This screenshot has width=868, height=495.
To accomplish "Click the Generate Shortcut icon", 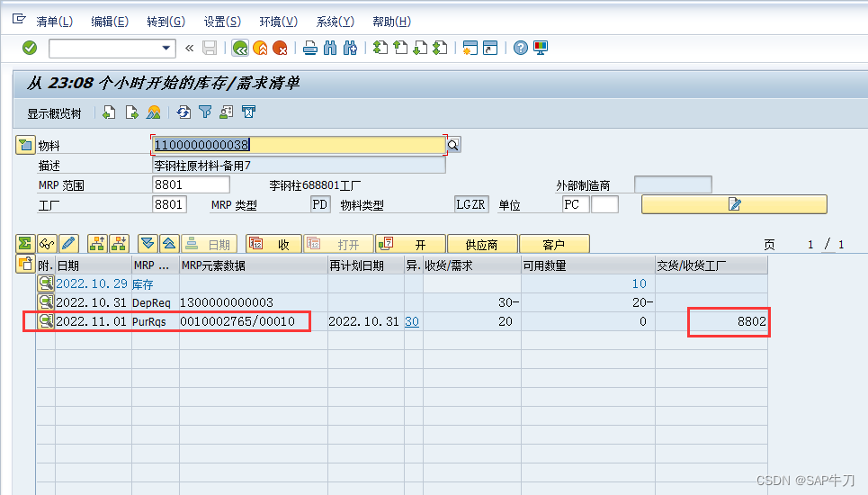I will click(490, 49).
